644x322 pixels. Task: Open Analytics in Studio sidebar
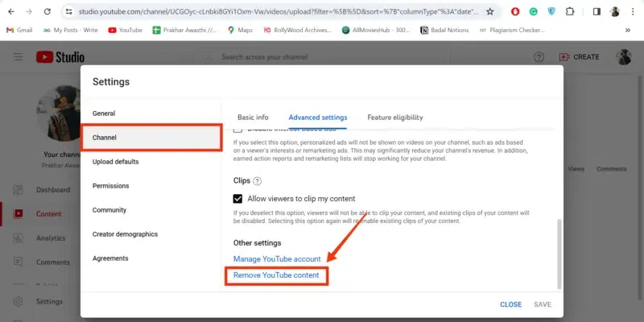click(x=40, y=238)
